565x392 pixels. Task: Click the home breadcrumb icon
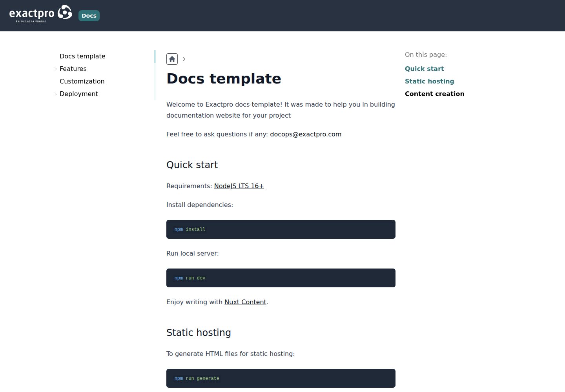pyautogui.click(x=172, y=59)
